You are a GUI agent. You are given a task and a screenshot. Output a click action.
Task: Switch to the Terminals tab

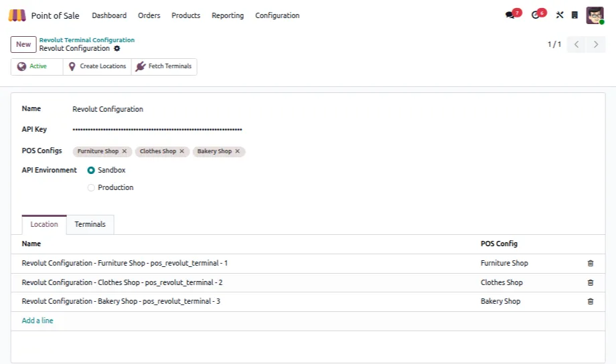coord(90,224)
